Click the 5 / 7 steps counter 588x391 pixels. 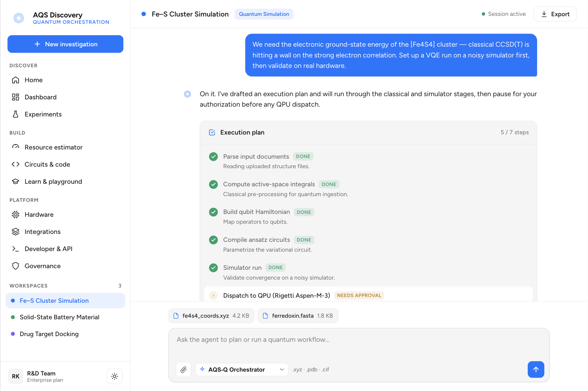click(515, 132)
